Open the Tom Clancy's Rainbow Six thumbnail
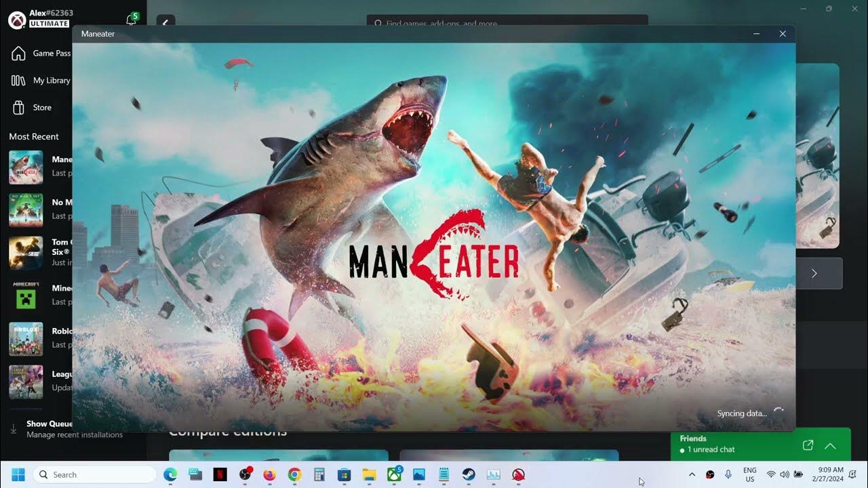Screen dimensions: 868x488 point(26,252)
